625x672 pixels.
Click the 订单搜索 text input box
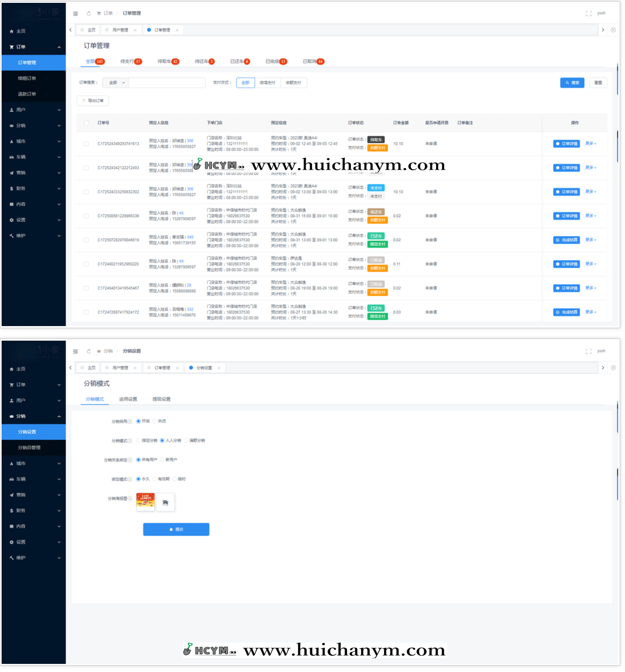click(167, 83)
